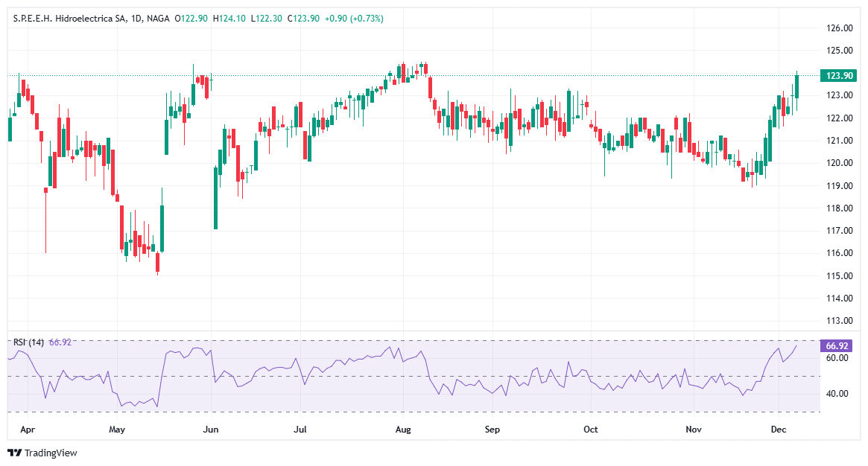
Task: Click the green 123.90 current price label
Action: click(x=839, y=76)
